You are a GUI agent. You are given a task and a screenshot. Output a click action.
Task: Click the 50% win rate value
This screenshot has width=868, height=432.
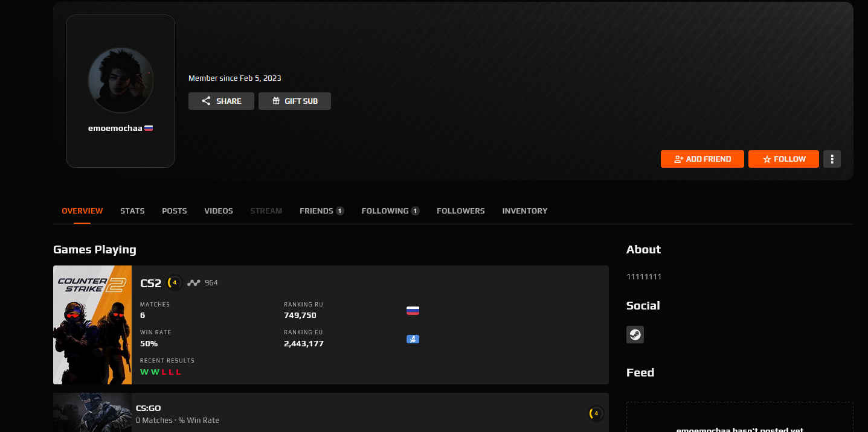click(149, 343)
